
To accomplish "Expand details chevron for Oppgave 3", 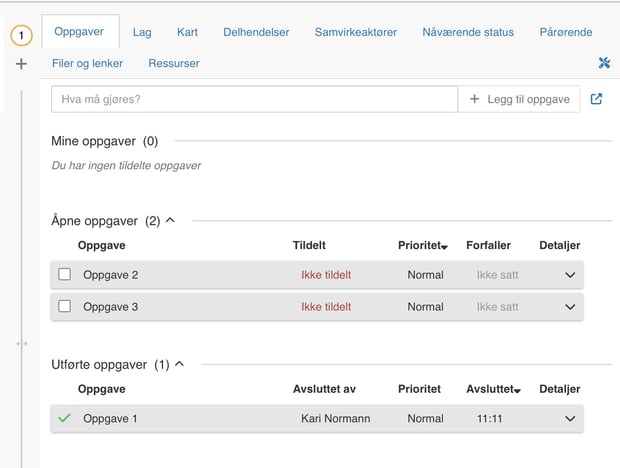I will click(570, 307).
